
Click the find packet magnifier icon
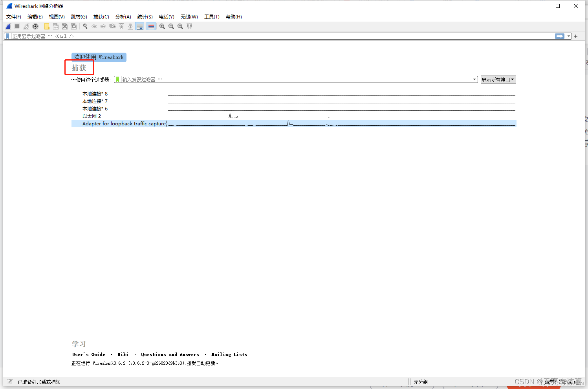pos(85,26)
